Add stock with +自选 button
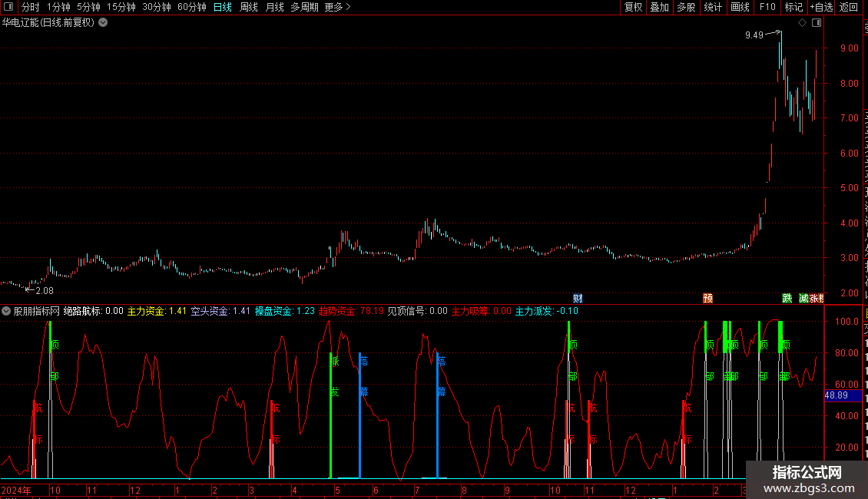 [821, 7]
